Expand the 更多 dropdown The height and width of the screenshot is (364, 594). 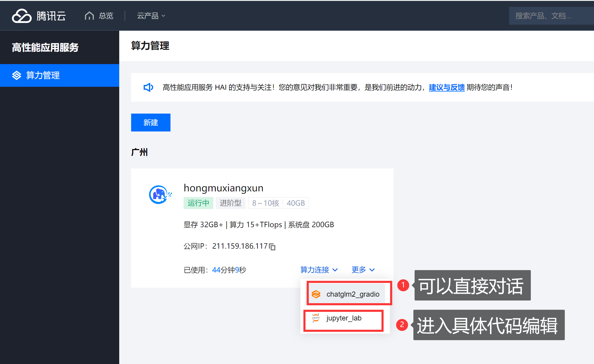(x=363, y=270)
